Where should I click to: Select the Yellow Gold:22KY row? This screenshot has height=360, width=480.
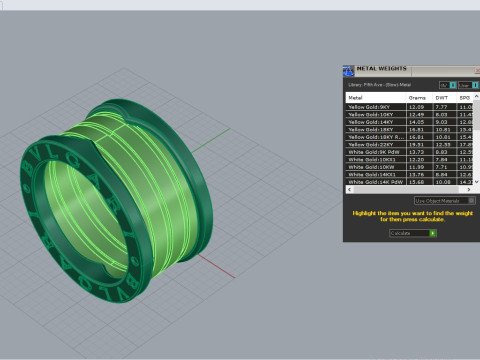(x=409, y=144)
